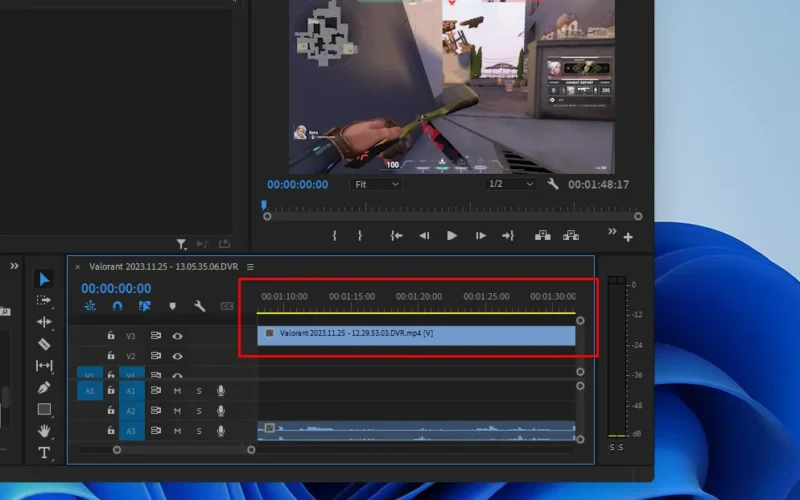Click Mark Out button in Program Monitor
The width and height of the screenshot is (800, 500).
coord(360,236)
